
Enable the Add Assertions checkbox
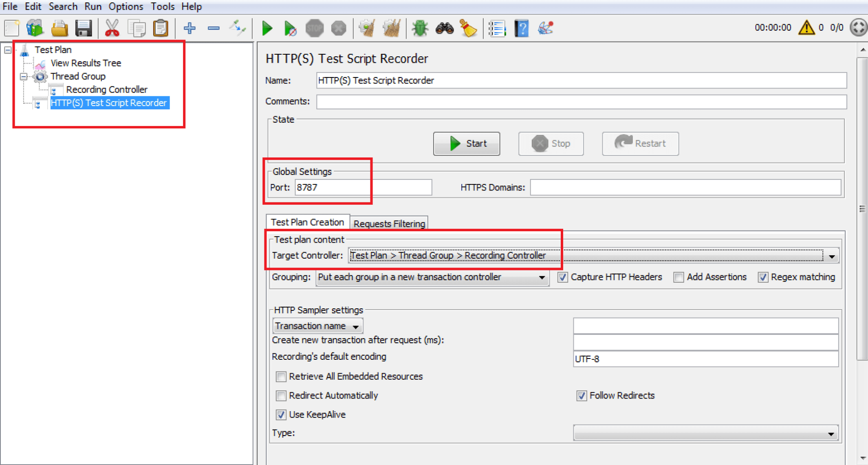tap(679, 277)
